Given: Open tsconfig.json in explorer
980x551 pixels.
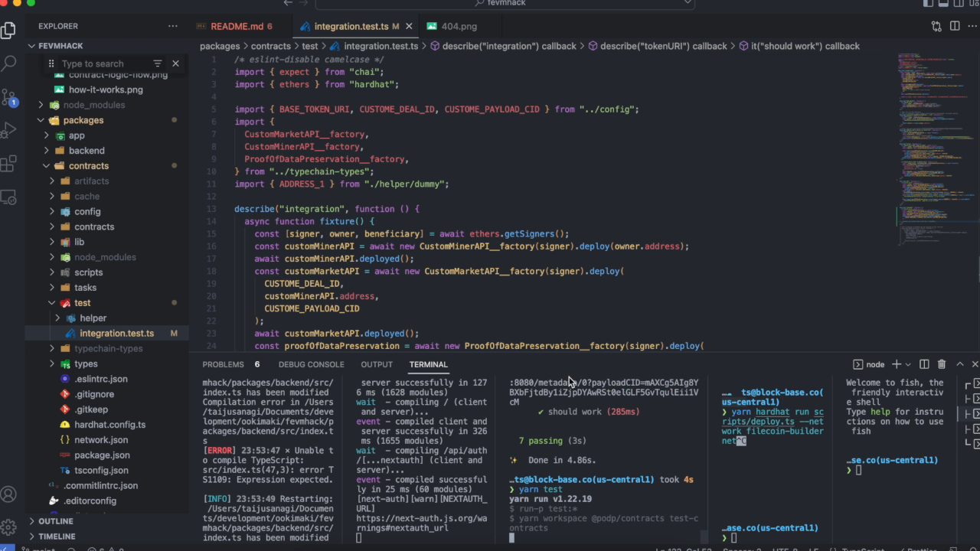Looking at the screenshot, I should click(x=106, y=471).
